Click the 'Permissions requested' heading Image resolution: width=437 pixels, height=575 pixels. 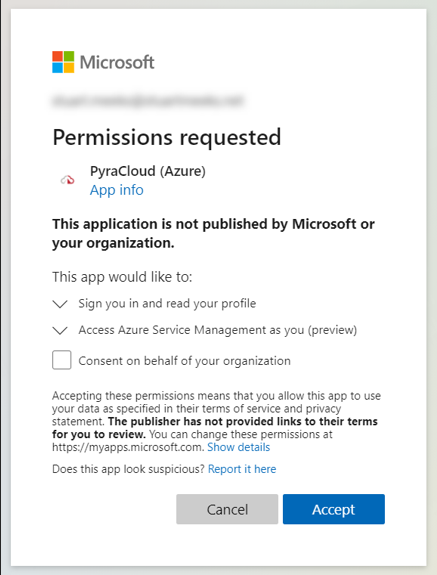pyautogui.click(x=167, y=138)
